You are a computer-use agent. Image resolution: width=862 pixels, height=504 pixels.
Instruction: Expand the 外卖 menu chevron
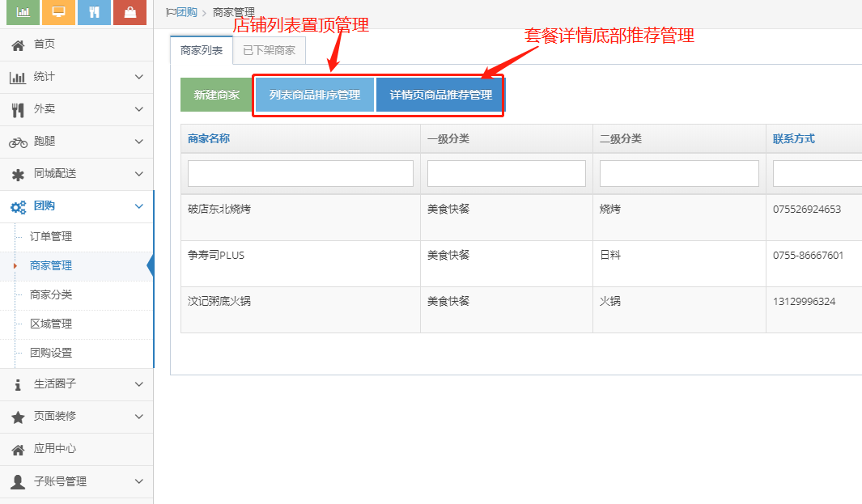pyautogui.click(x=138, y=109)
